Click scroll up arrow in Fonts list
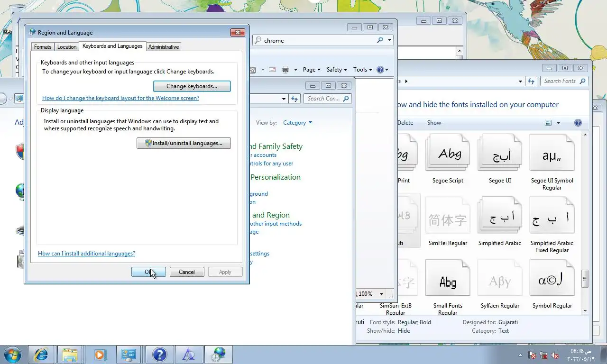Screen dimensions: 607x364 [x=585, y=135]
